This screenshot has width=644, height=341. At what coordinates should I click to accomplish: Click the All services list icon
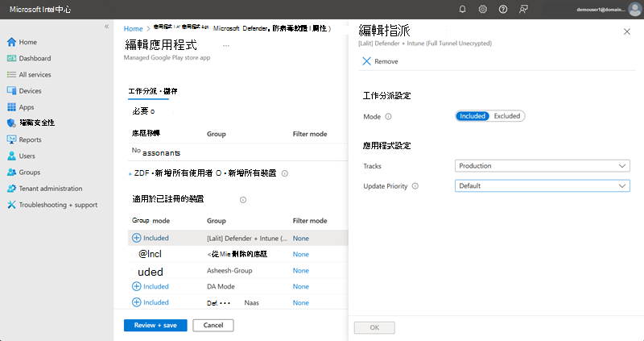tap(11, 74)
